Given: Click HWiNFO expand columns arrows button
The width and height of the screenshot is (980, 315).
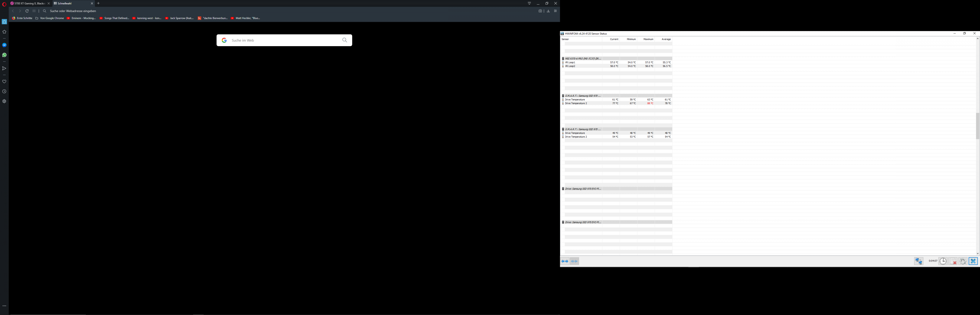Looking at the screenshot, I should [x=565, y=261].
